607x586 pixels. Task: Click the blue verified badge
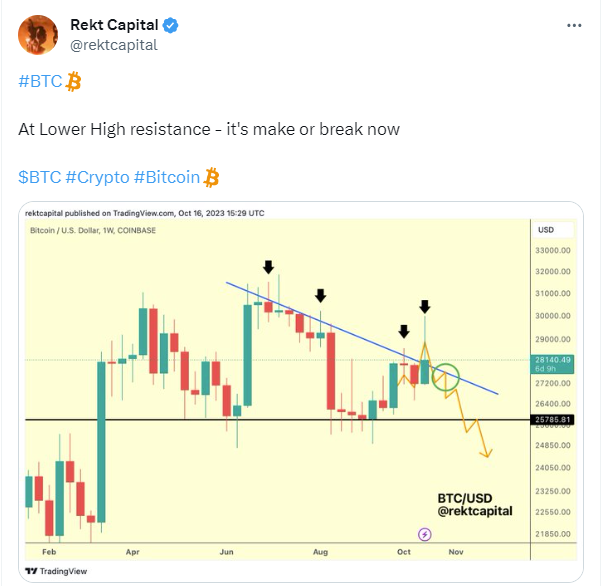point(167,25)
